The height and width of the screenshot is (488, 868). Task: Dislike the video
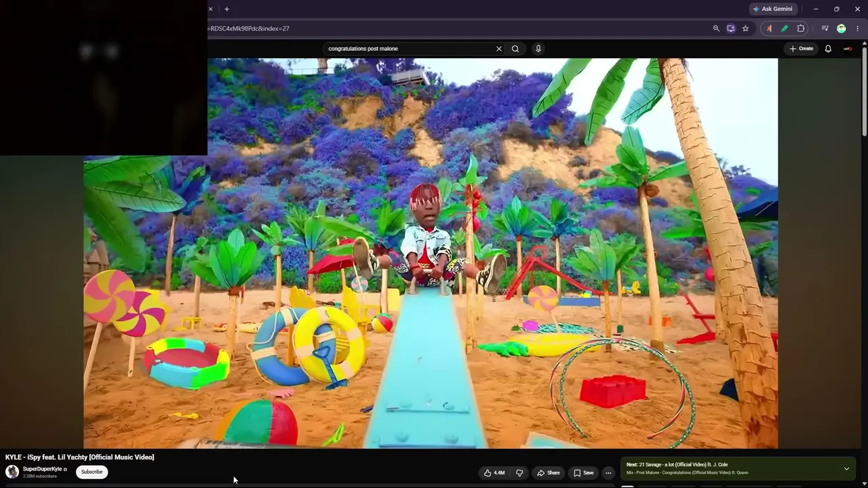(519, 473)
